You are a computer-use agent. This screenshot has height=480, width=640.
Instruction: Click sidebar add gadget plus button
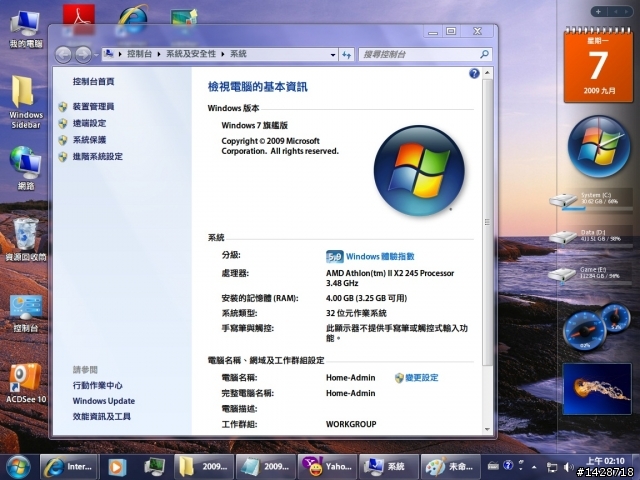[x=598, y=12]
